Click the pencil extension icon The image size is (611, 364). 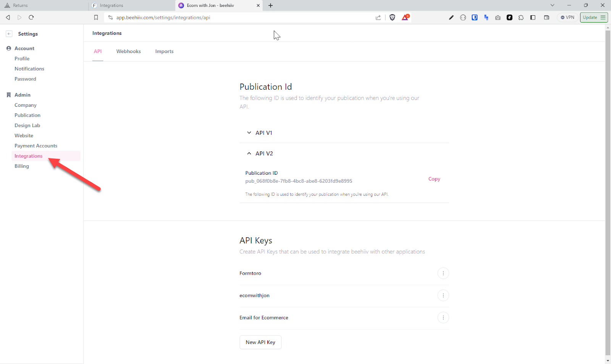(x=451, y=18)
